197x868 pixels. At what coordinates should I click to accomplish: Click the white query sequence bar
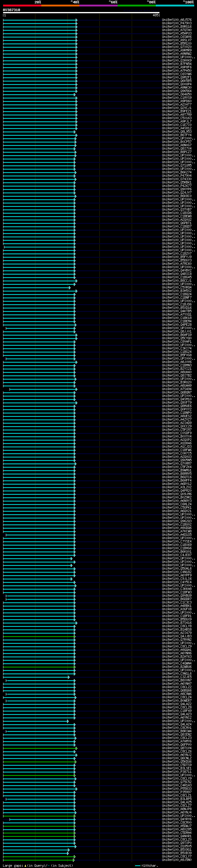[81, 13]
